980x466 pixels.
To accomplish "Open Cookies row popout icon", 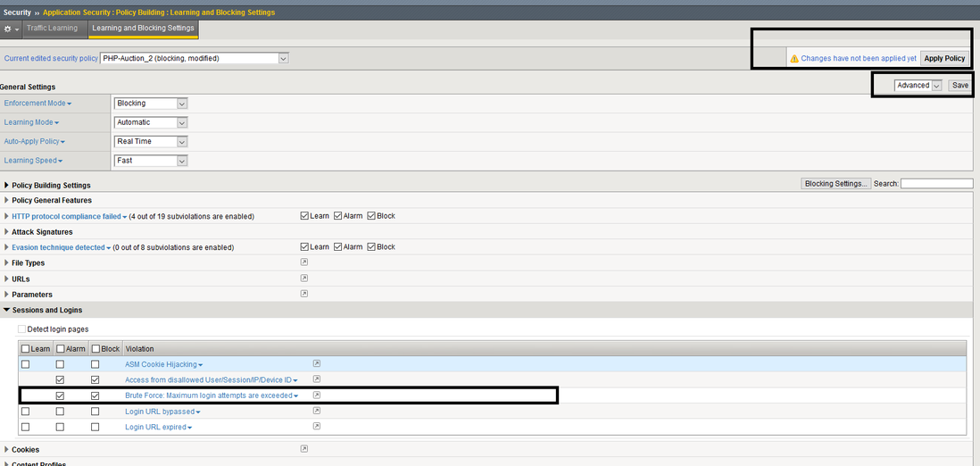I will (303, 448).
